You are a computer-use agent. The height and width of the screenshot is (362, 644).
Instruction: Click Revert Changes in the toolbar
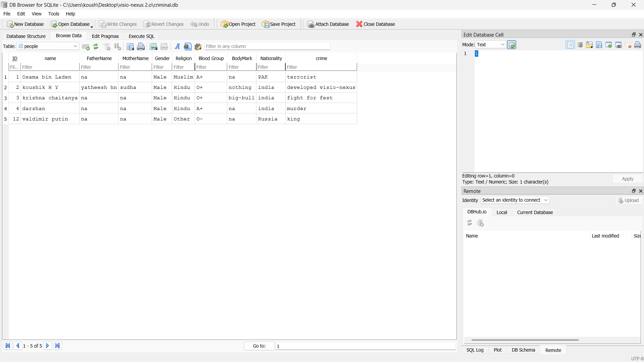click(163, 24)
